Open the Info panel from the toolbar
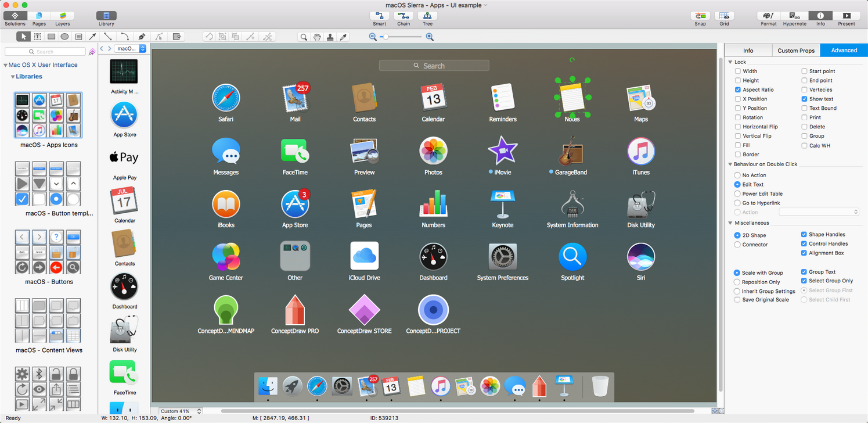The width and height of the screenshot is (868, 423). 820,16
